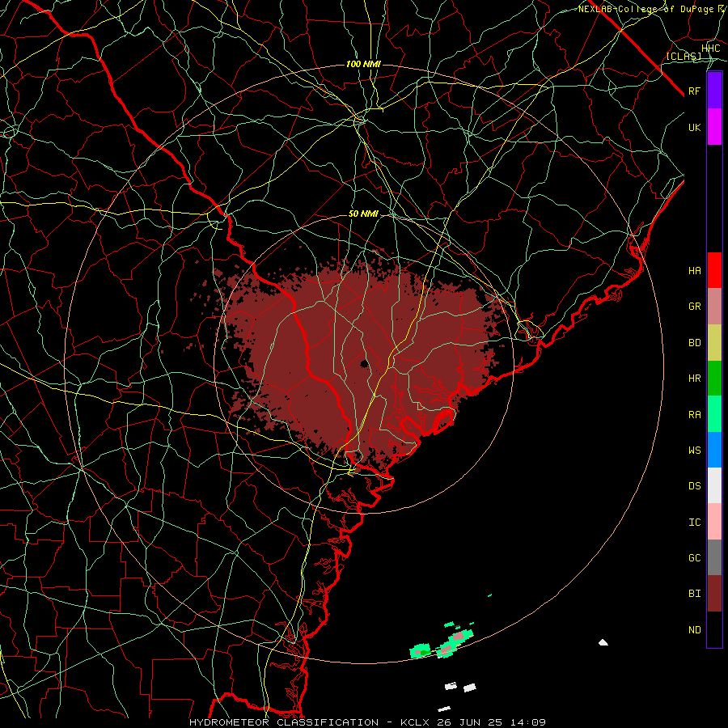Click the HHC product label
This screenshot has height=728, width=728.
(711, 49)
